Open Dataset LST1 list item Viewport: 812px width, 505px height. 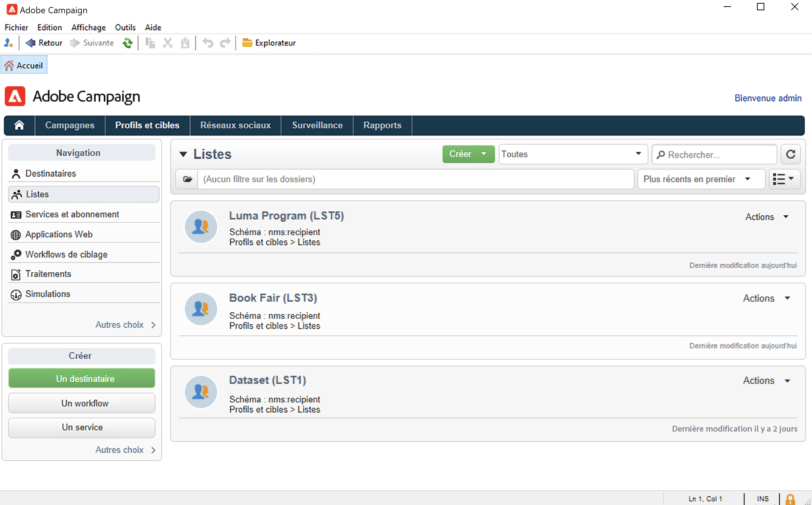point(268,381)
